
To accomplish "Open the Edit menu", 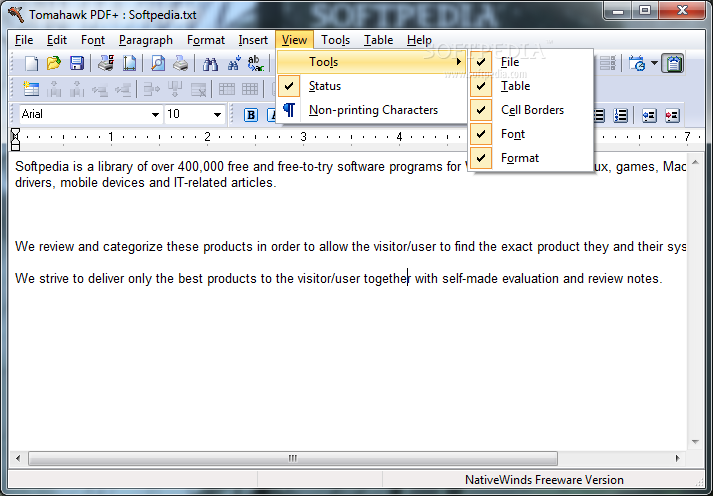I will 57,40.
